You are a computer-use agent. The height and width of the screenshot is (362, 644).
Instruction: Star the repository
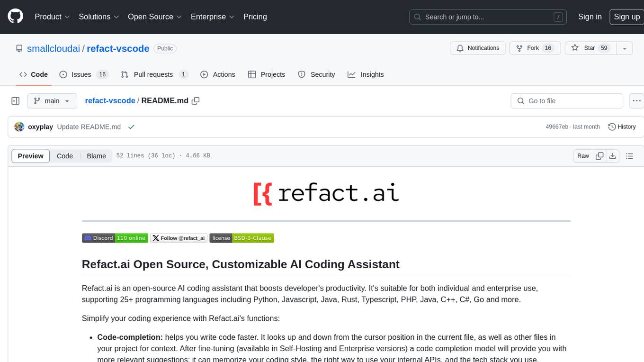point(590,48)
